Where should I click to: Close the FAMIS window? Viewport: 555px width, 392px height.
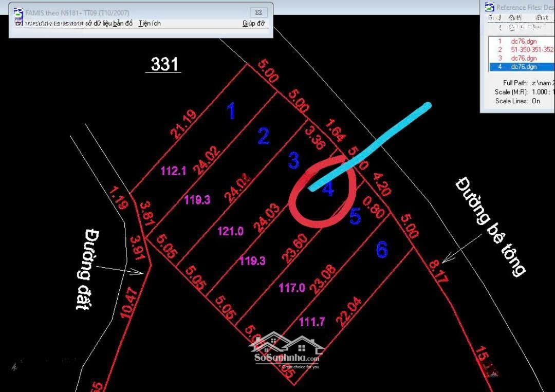coord(258,12)
